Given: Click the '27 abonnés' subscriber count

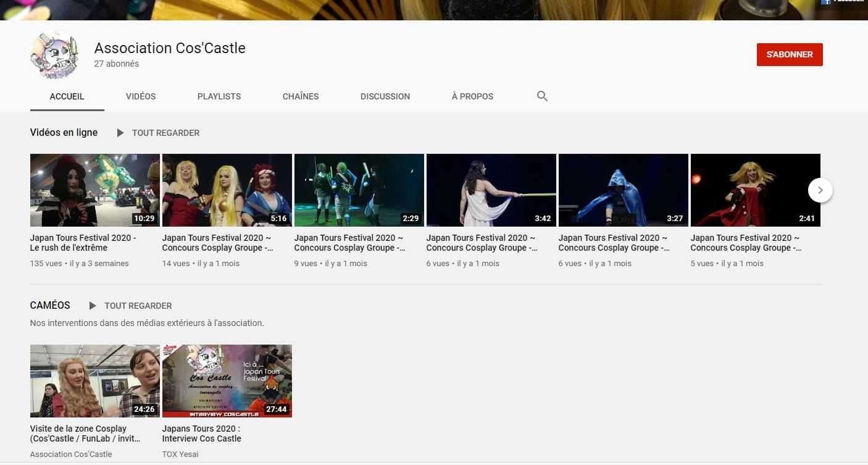Looking at the screenshot, I should (117, 64).
